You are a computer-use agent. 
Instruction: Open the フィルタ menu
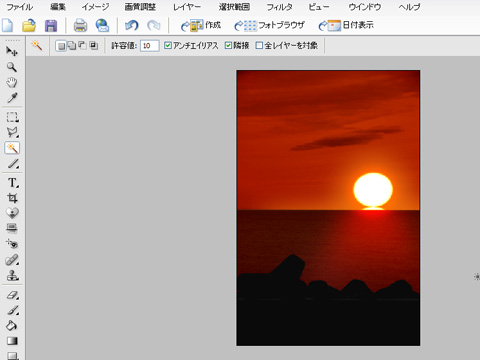click(279, 7)
